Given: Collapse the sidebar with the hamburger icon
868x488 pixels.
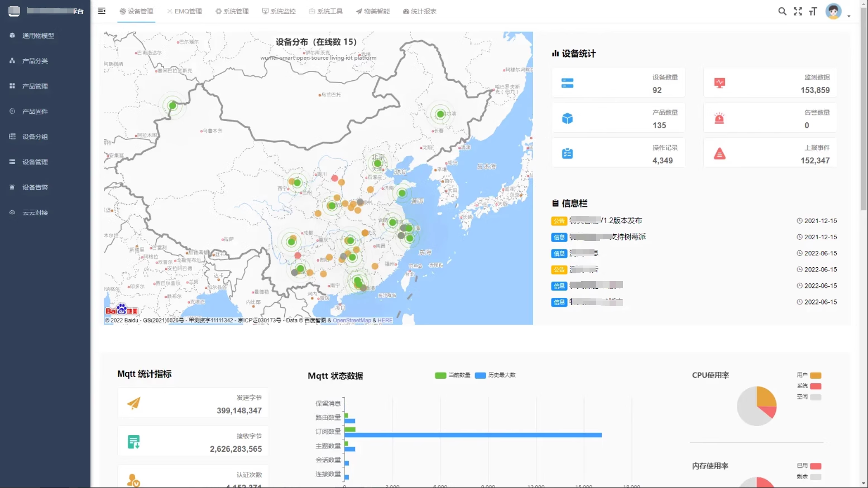Looking at the screenshot, I should click(x=102, y=11).
